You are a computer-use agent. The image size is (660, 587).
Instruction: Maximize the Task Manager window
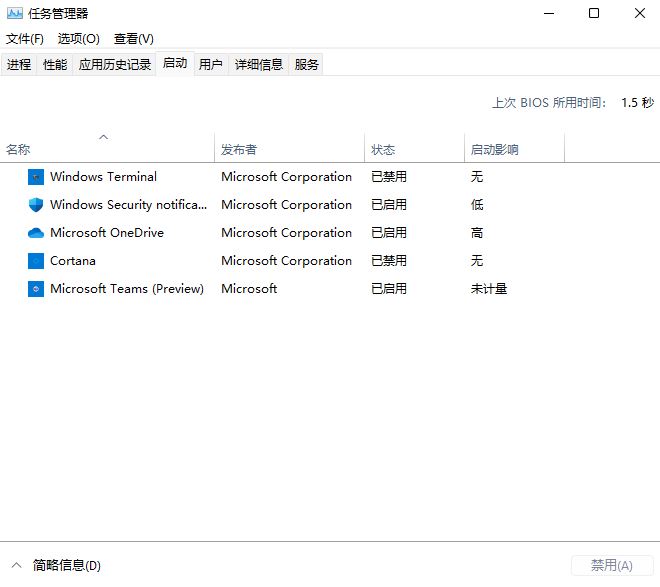594,13
